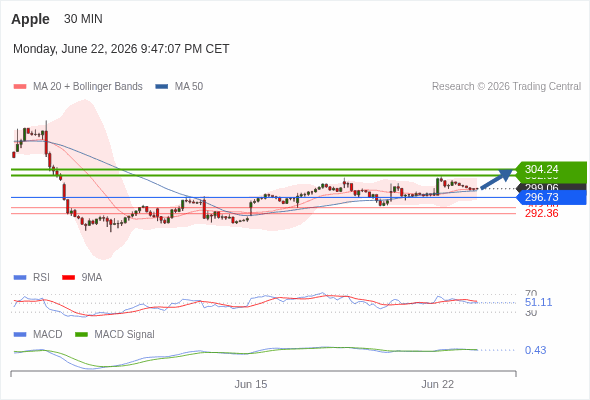Click the date Monday, June 22, 2026 timestamp
This screenshot has height=400, width=590.
point(121,49)
